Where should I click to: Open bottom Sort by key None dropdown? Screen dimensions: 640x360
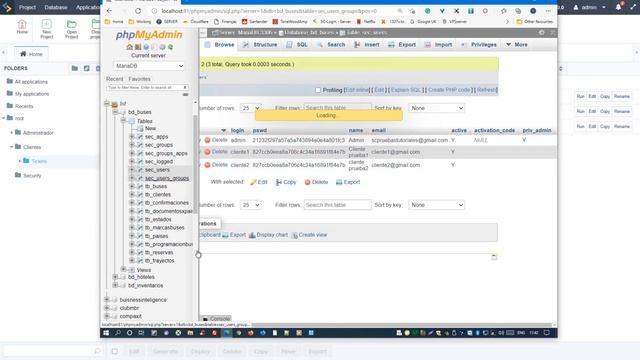point(436,205)
